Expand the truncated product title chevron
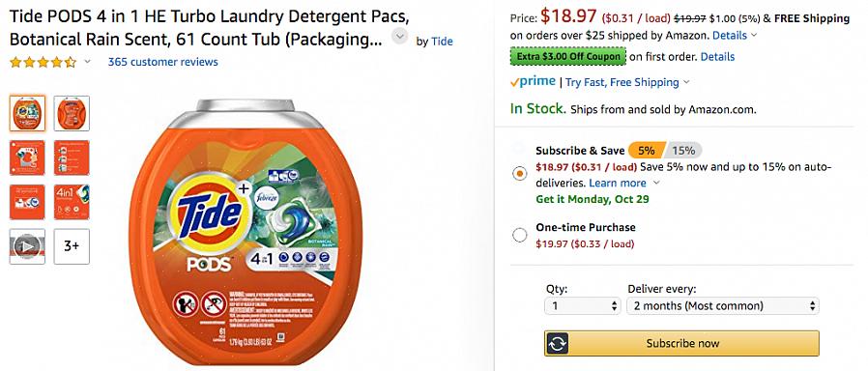Image resolution: width=868 pixels, height=371 pixels. pos(399,37)
